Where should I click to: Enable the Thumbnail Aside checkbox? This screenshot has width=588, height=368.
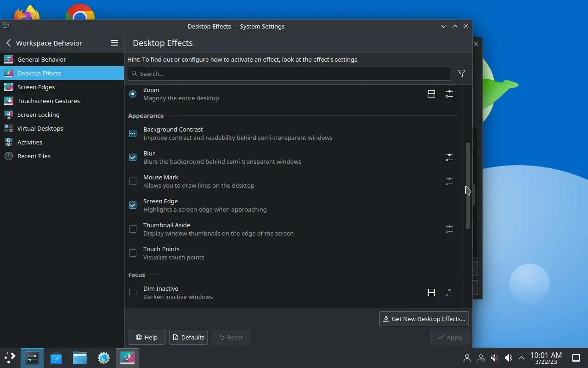(x=133, y=229)
